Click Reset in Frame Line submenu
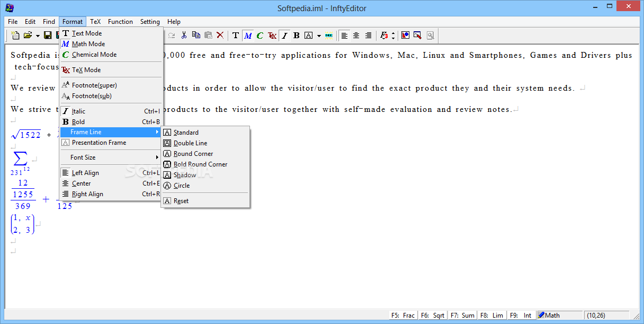The width and height of the screenshot is (644, 324). [205, 201]
